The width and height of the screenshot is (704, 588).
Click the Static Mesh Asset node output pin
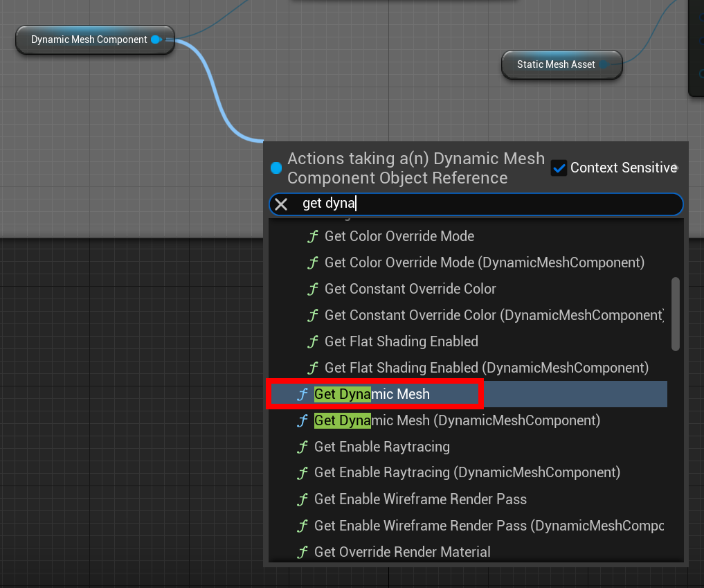[604, 64]
